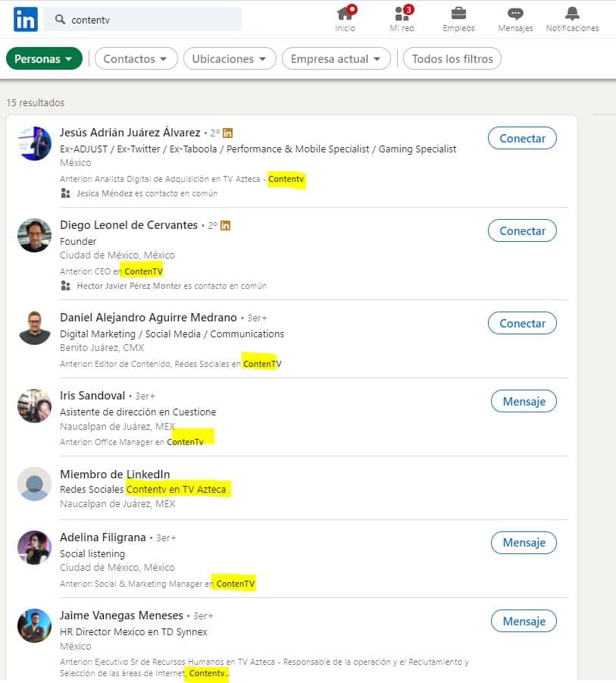Click 'Redes Sociales Contentv en TV Azteca' headline

pos(142,489)
